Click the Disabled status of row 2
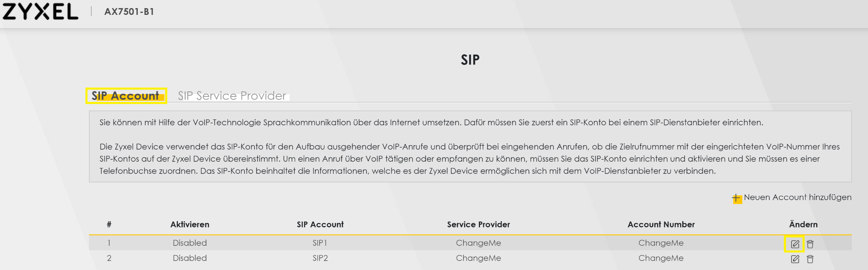Viewport: 868px width, 270px height. point(190,258)
